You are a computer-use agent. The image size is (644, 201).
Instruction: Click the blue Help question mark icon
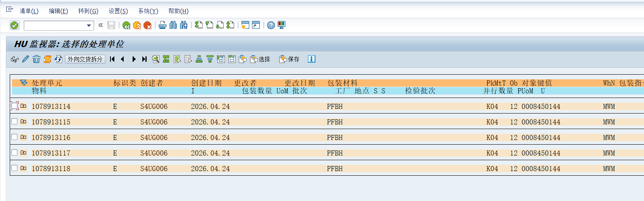tap(271, 25)
